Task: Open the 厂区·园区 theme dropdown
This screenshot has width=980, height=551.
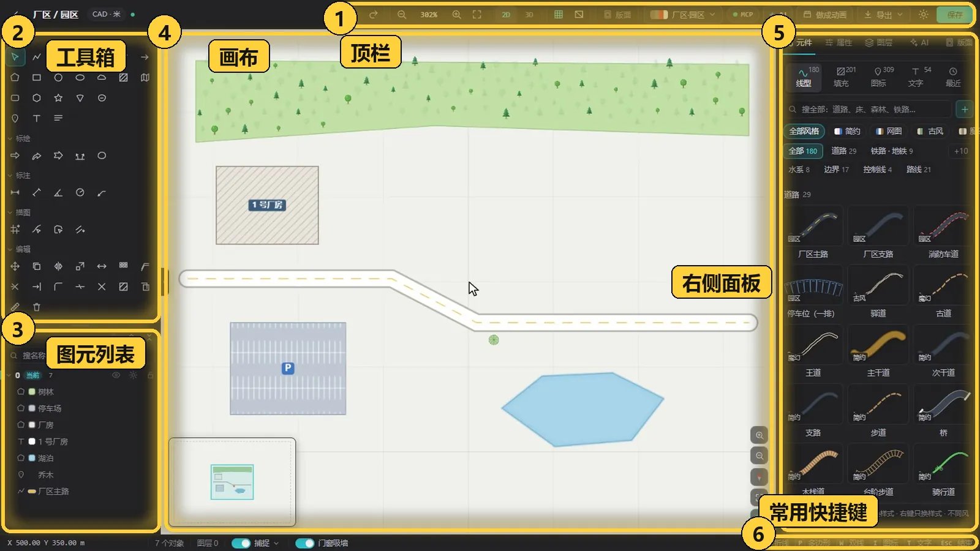Action: [x=682, y=15]
